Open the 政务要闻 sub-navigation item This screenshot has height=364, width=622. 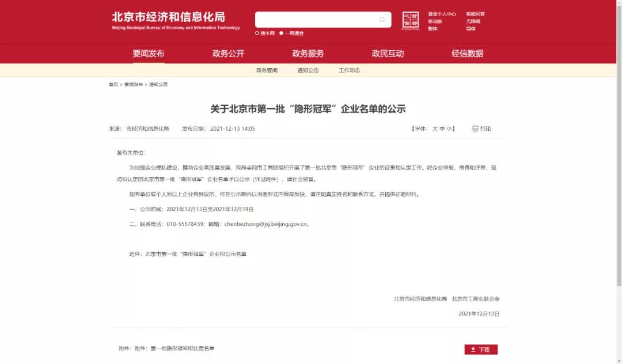(267, 70)
